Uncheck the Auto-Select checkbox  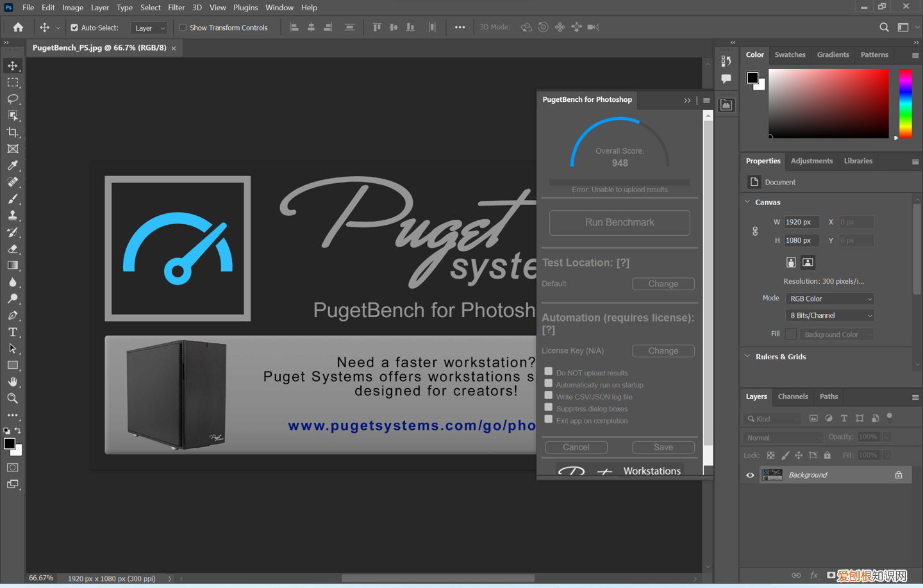[x=74, y=28]
